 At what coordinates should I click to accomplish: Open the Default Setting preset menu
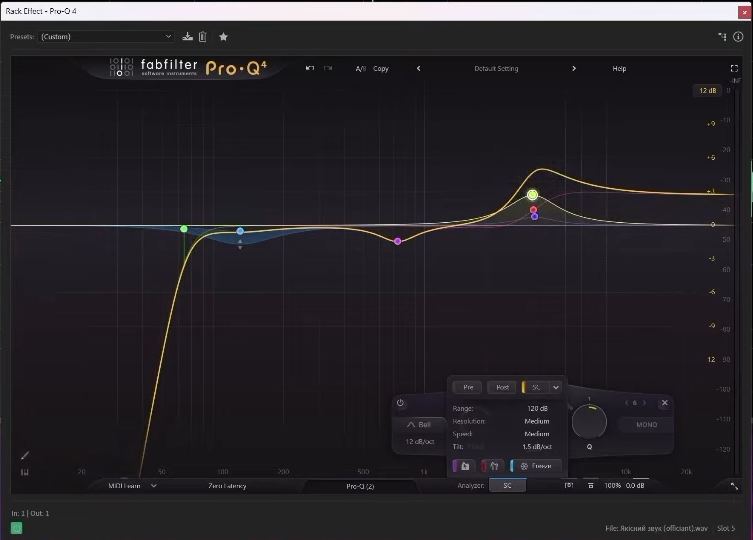click(496, 68)
